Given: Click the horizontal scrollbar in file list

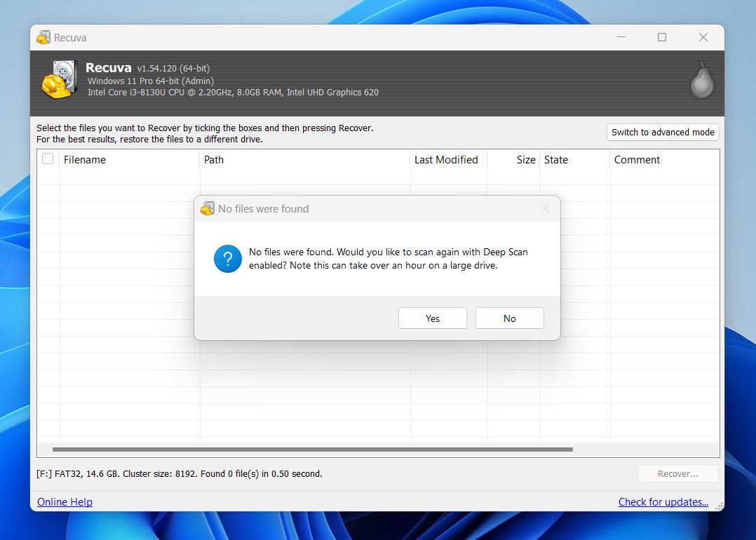Looking at the screenshot, I should (313, 450).
